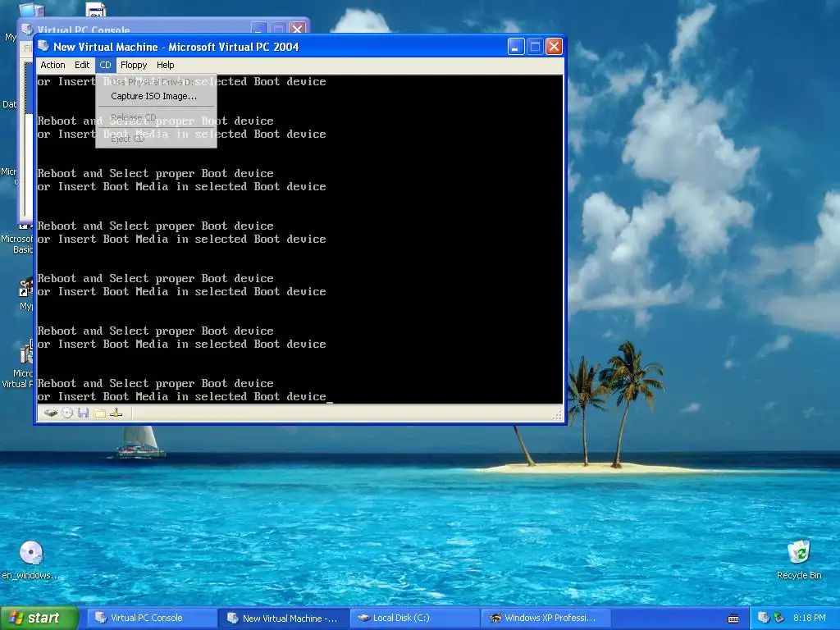The height and width of the screenshot is (630, 840).
Task: Click the shared folders status icon
Action: 99,413
